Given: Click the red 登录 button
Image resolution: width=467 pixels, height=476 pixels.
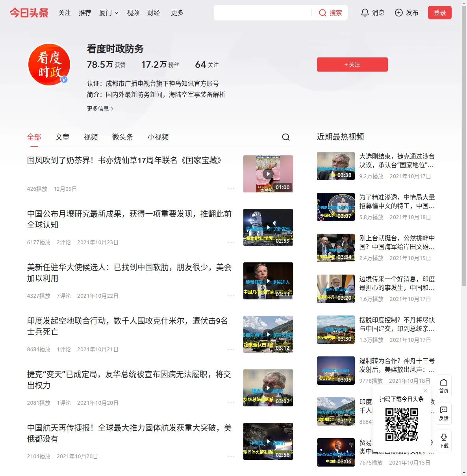Looking at the screenshot, I should coord(440,13).
